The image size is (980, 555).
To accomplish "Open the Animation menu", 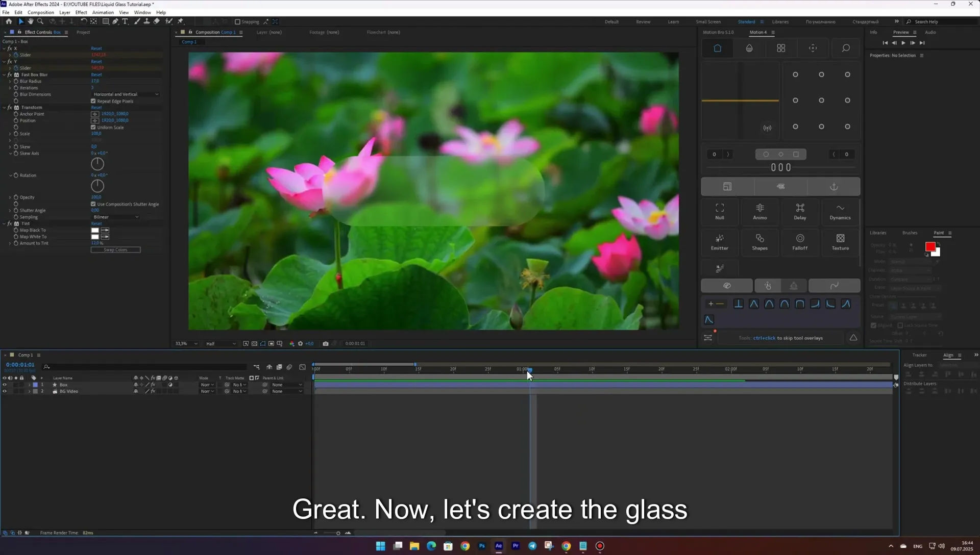I will coord(103,12).
